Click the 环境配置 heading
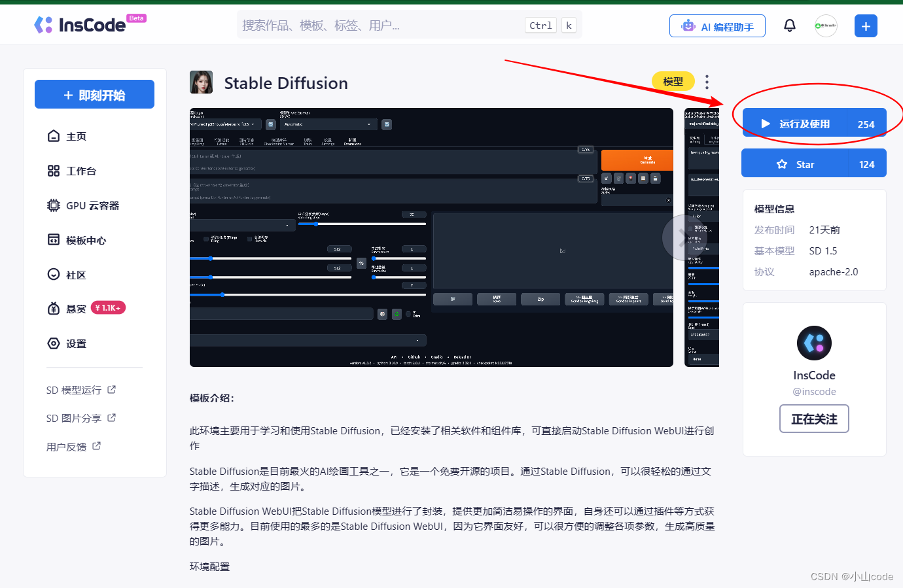Screen dimensions: 903x588 (x=209, y=566)
